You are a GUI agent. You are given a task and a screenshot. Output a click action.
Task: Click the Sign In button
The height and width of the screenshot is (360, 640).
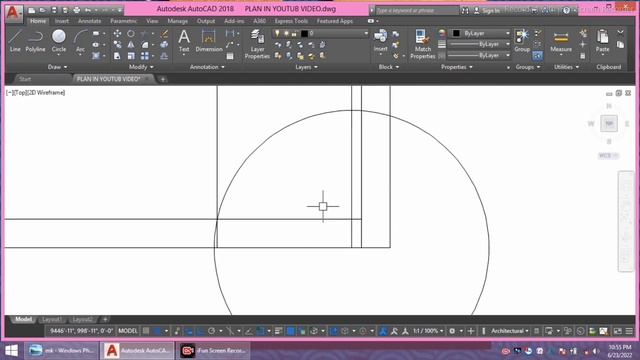pyautogui.click(x=487, y=11)
